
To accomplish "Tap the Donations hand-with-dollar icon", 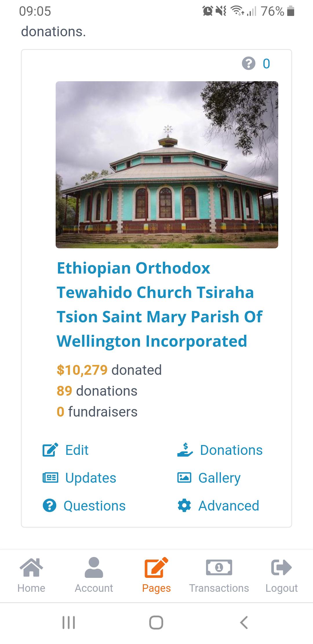I will click(185, 450).
